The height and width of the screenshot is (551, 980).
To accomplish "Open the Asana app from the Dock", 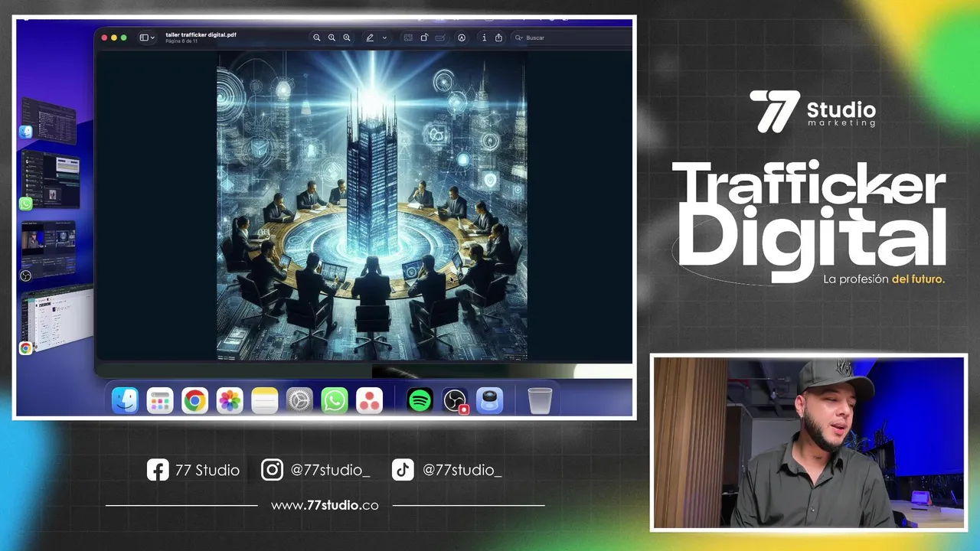I will 369,400.
